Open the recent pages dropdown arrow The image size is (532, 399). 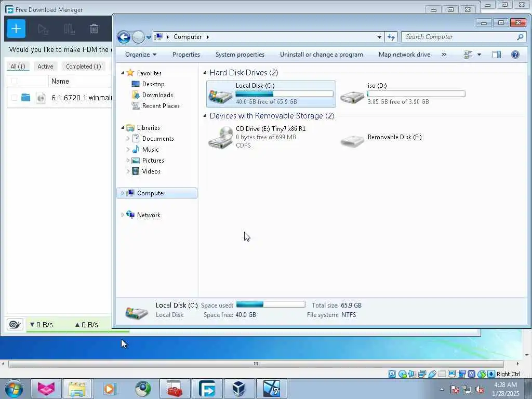coord(149,37)
